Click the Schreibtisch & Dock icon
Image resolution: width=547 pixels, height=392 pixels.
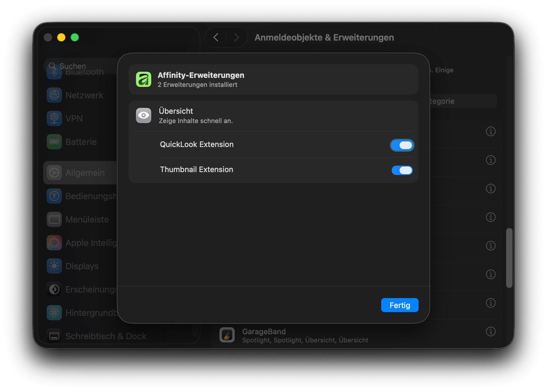[54, 336]
